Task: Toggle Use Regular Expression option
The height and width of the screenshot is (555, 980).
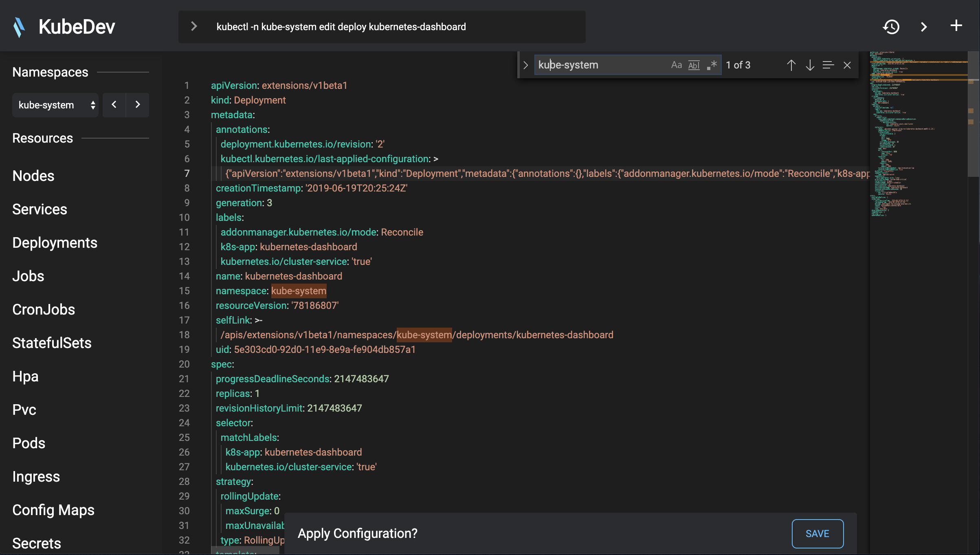Action: 712,65
